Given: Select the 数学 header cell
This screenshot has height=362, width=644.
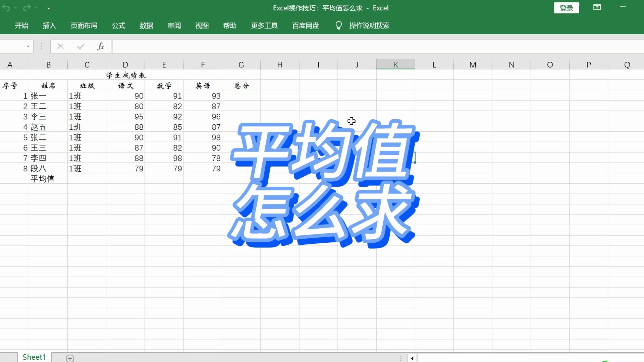Looking at the screenshot, I should (x=164, y=85).
